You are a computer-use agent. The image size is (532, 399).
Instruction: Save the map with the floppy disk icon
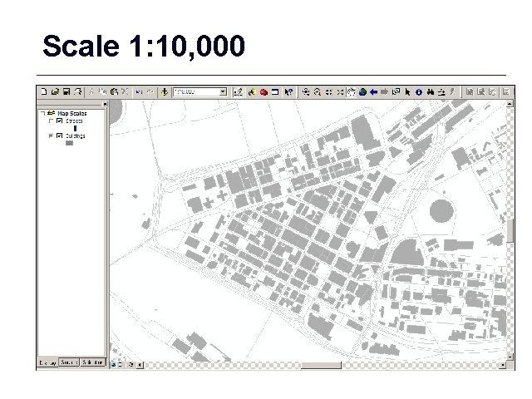click(66, 91)
